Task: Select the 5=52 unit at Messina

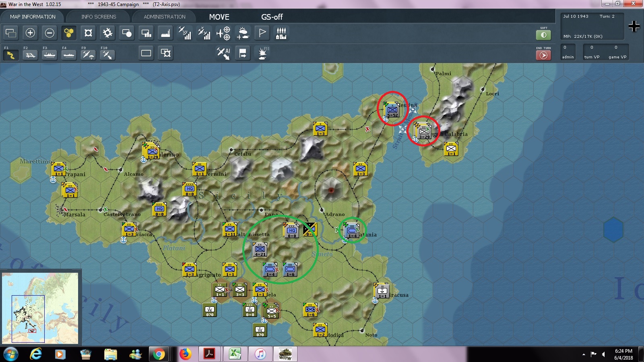Action: tap(392, 110)
